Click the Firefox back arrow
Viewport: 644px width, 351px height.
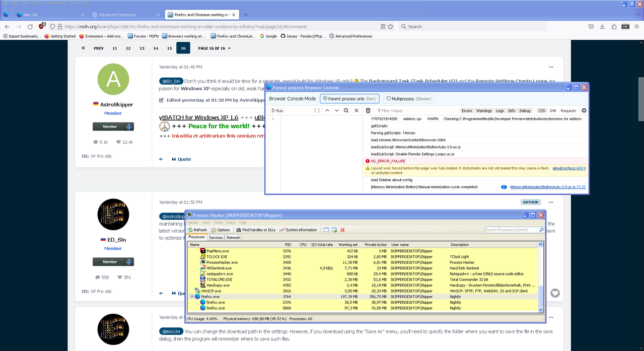(x=7, y=27)
